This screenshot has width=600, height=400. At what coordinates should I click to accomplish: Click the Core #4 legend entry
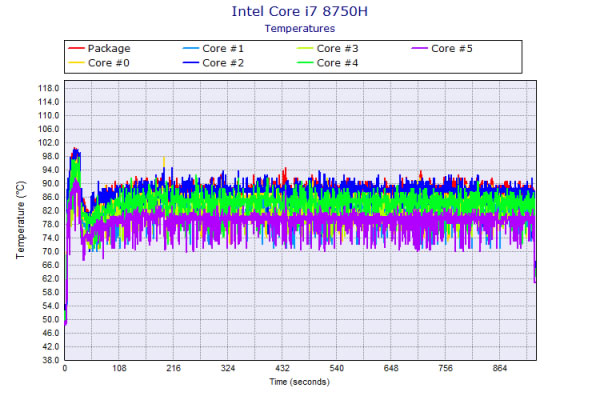tap(328, 63)
